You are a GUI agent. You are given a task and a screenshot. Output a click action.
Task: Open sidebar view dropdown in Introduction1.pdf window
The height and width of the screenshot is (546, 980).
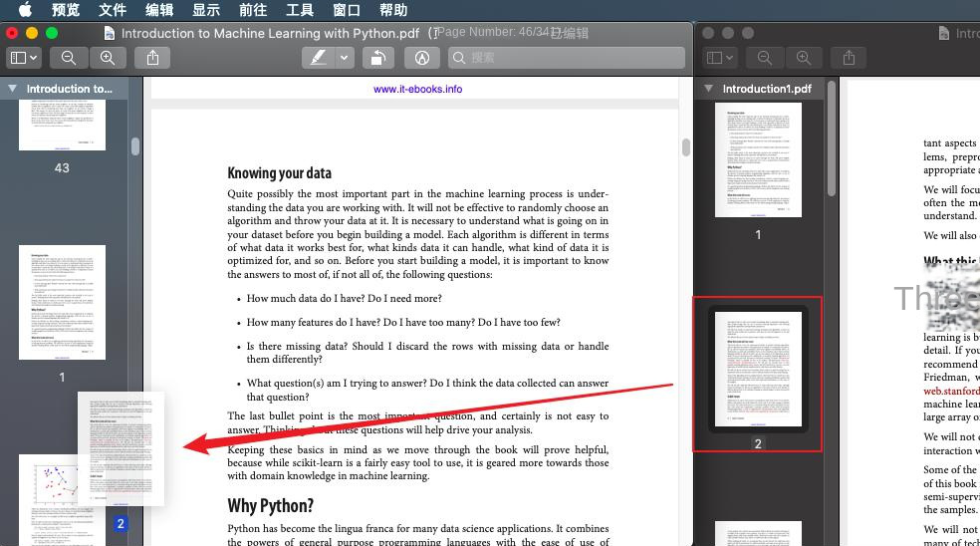[719, 58]
